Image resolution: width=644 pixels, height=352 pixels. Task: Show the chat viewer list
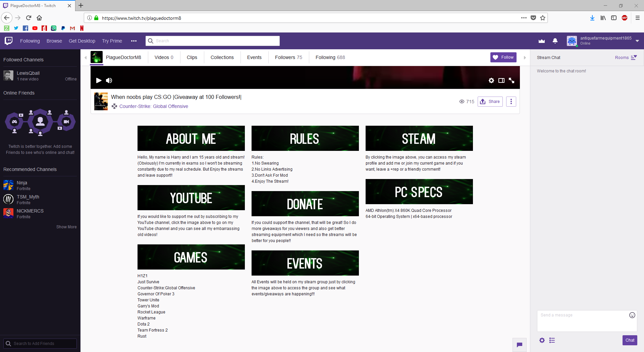coord(552,340)
